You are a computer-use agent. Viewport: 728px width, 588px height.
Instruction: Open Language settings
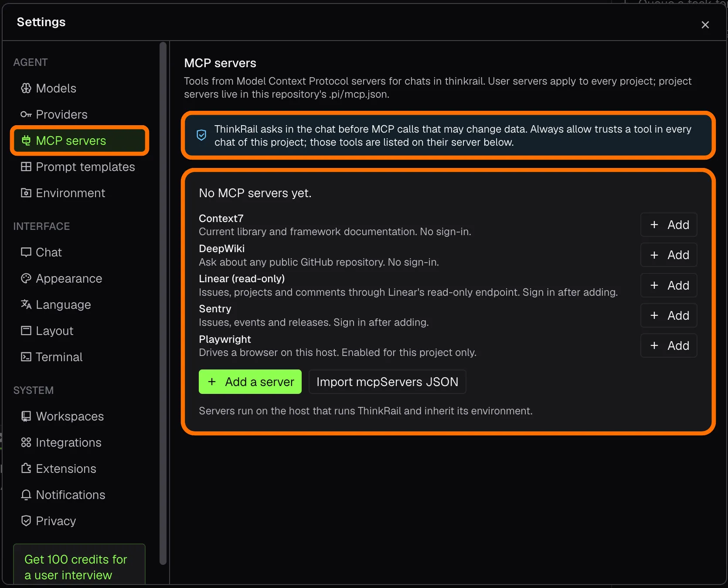tap(79, 304)
